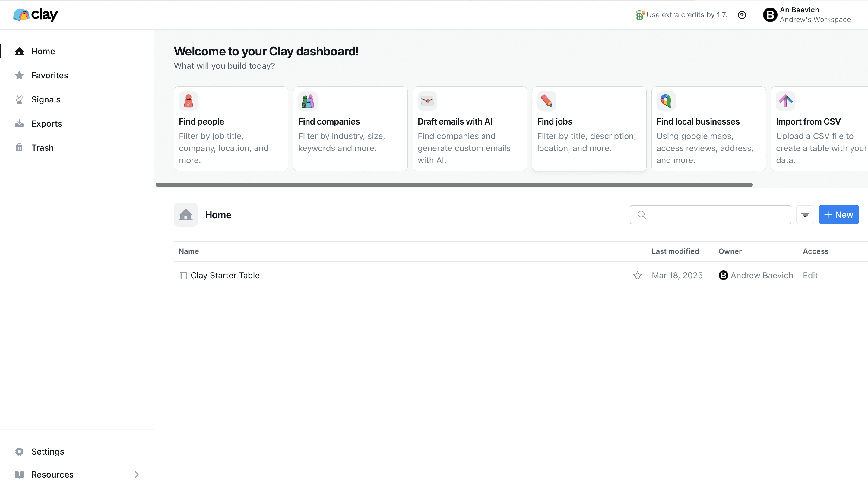Viewport: 868px width, 495px height.
Task: Select the Signals sidebar icon
Action: [x=19, y=99]
